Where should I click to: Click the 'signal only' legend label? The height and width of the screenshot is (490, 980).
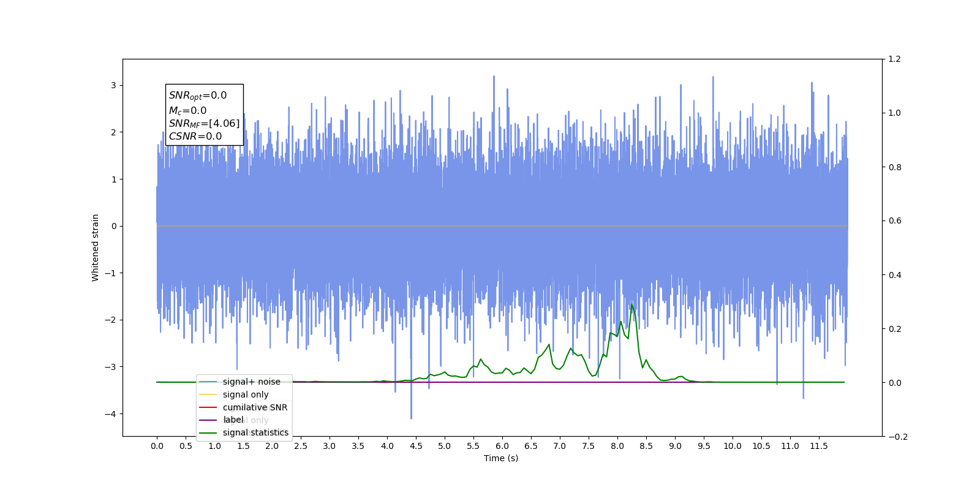pyautogui.click(x=246, y=394)
